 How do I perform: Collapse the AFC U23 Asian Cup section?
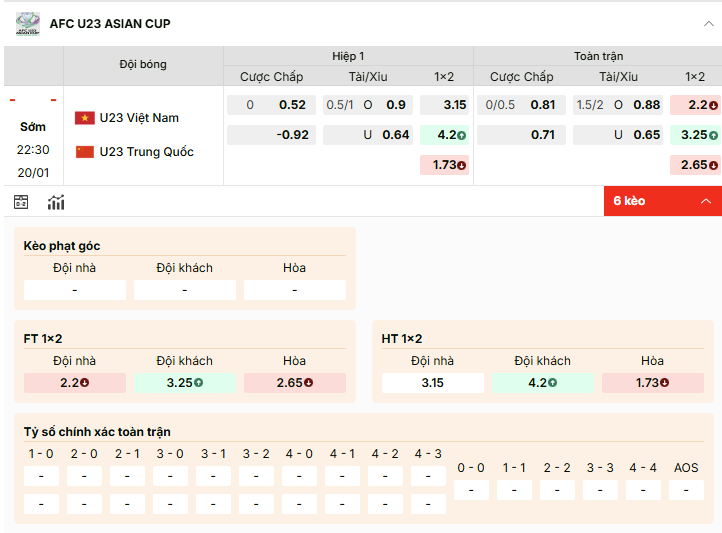click(708, 23)
